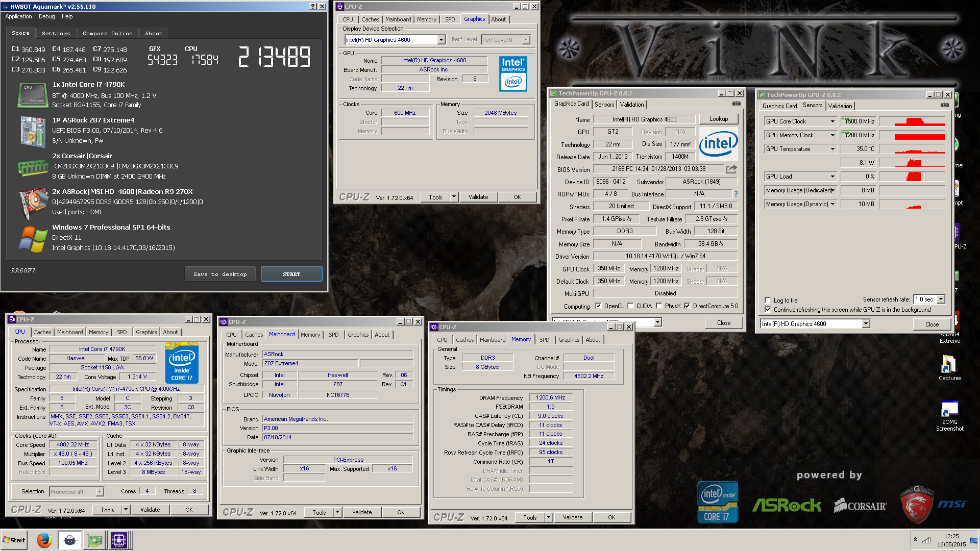Click the Lookup button in GPU-Z
Screen dimensions: 980x551
[719, 119]
